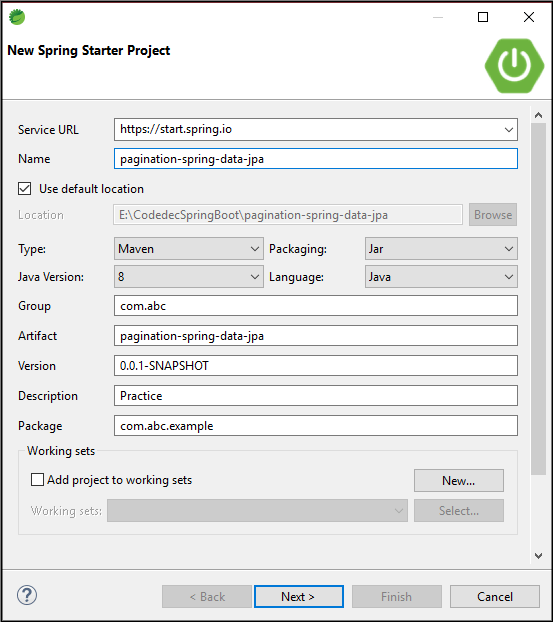
Task: Click the vertical scrollbar thumb
Action: [538, 298]
